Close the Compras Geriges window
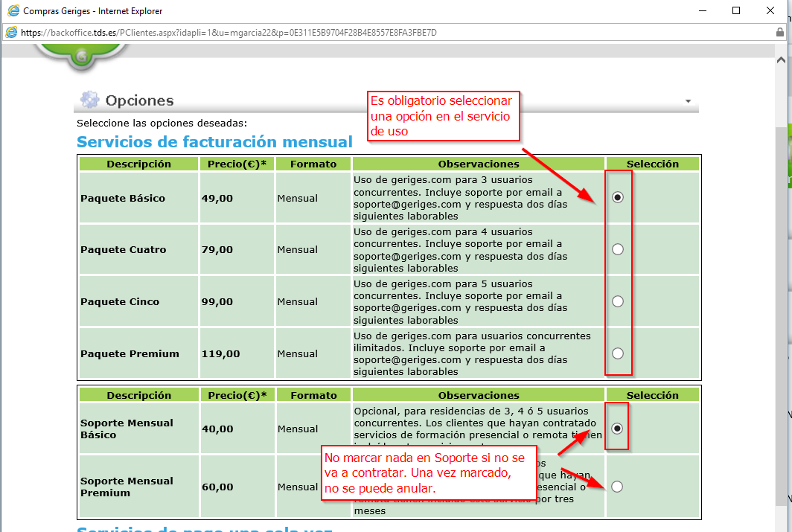The image size is (792, 532). tap(771, 11)
